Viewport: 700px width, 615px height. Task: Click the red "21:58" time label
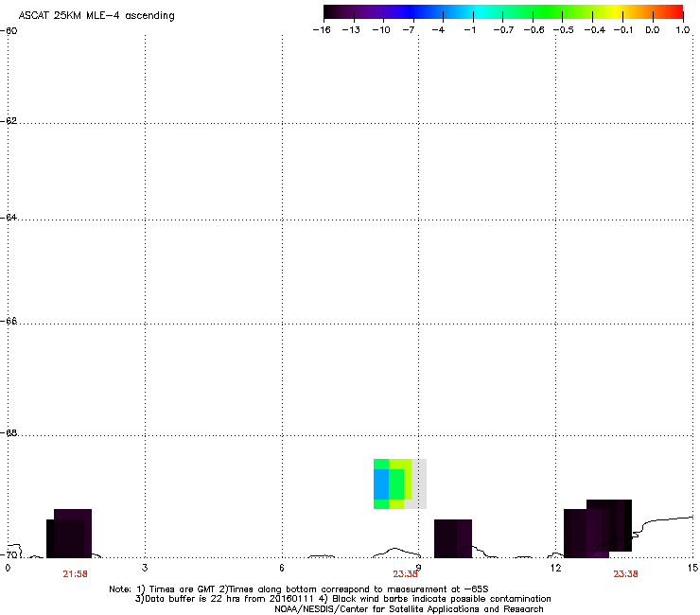coord(75,574)
